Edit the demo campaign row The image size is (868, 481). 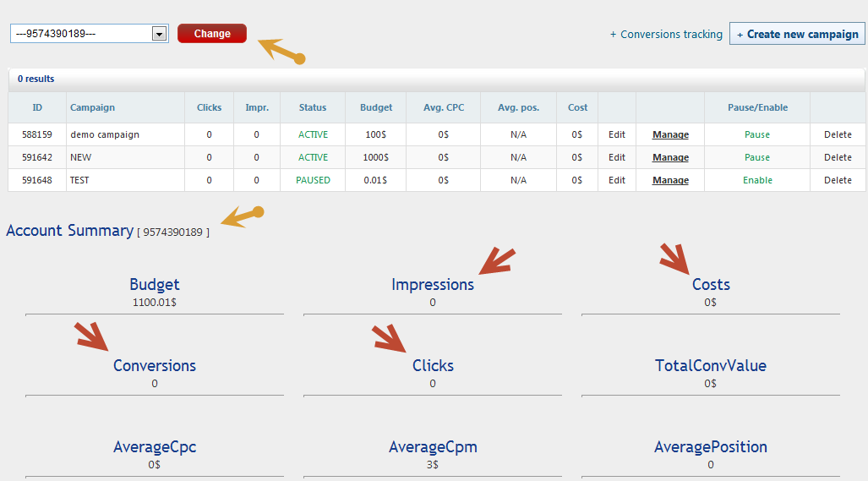[x=617, y=134]
